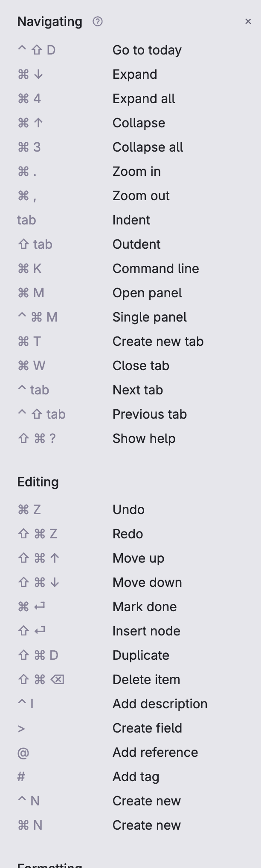The width and height of the screenshot is (261, 868).
Task: Click the Editing section heading
Action: [38, 482]
